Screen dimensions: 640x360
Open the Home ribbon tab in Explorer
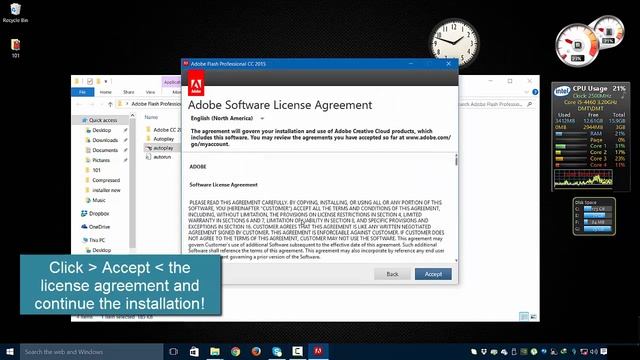pos(105,92)
